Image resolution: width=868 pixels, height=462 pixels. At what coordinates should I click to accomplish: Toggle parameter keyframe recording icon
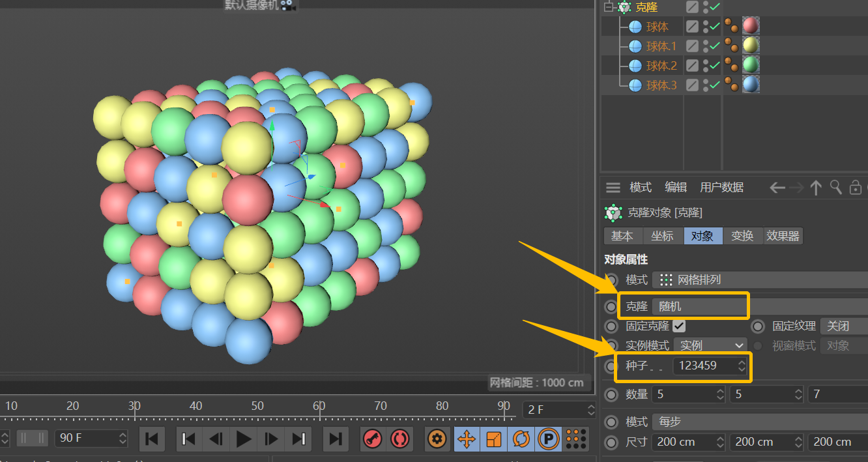coord(549,439)
